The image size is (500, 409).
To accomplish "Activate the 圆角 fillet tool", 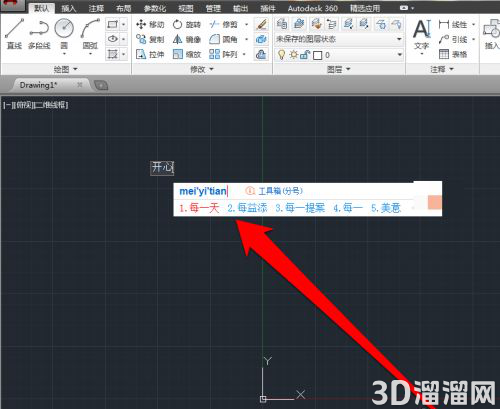I will click(x=223, y=39).
